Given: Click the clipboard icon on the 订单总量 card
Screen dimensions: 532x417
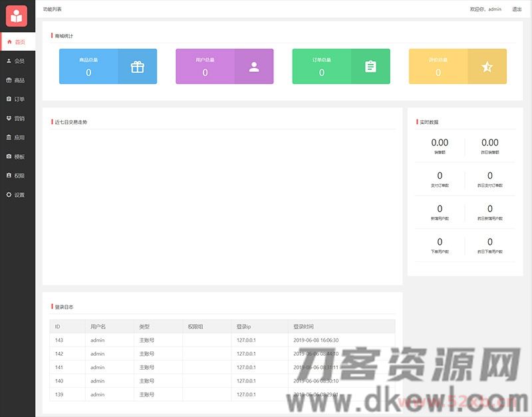Looking at the screenshot, I should pos(369,66).
